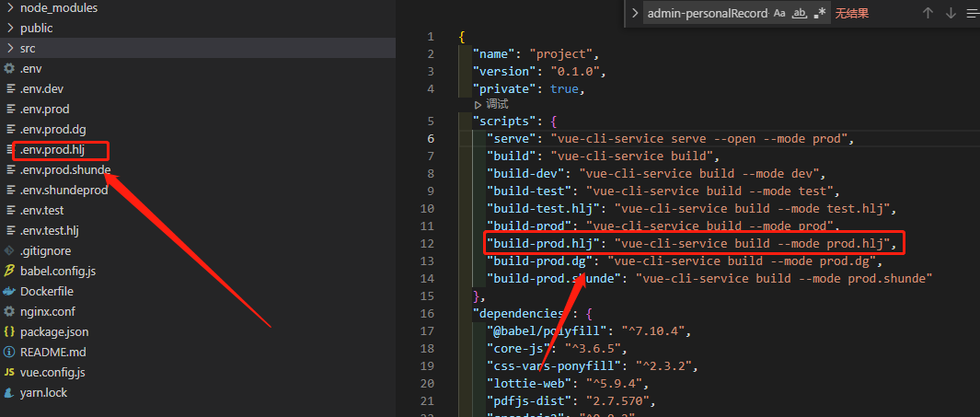Image resolution: width=980 pixels, height=417 pixels.
Task: Click the braces icon beside package.json
Action: 9,332
